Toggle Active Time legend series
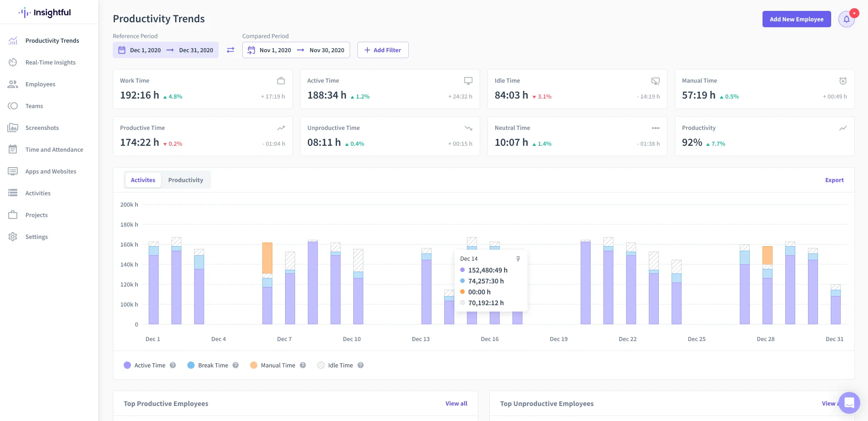 point(145,365)
